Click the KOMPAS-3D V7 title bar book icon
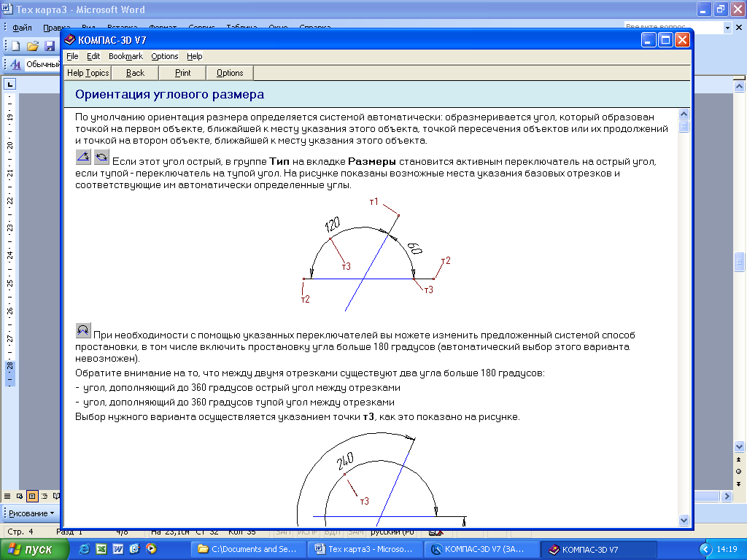This screenshot has width=747, height=560. pyautogui.click(x=70, y=39)
